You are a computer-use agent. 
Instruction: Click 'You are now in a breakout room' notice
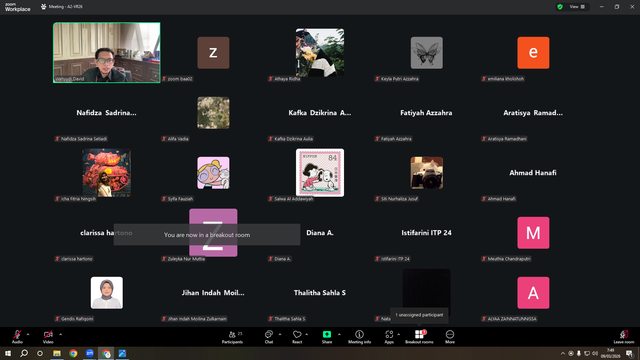click(x=207, y=235)
